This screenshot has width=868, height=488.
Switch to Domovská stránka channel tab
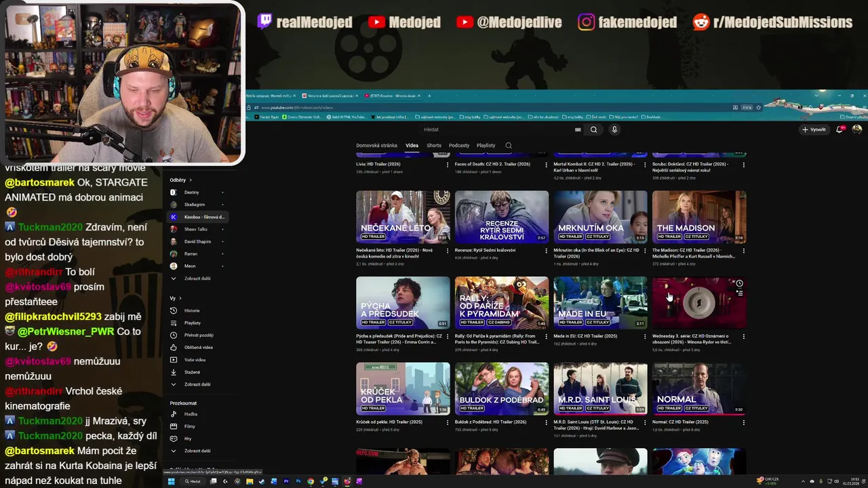(x=376, y=145)
